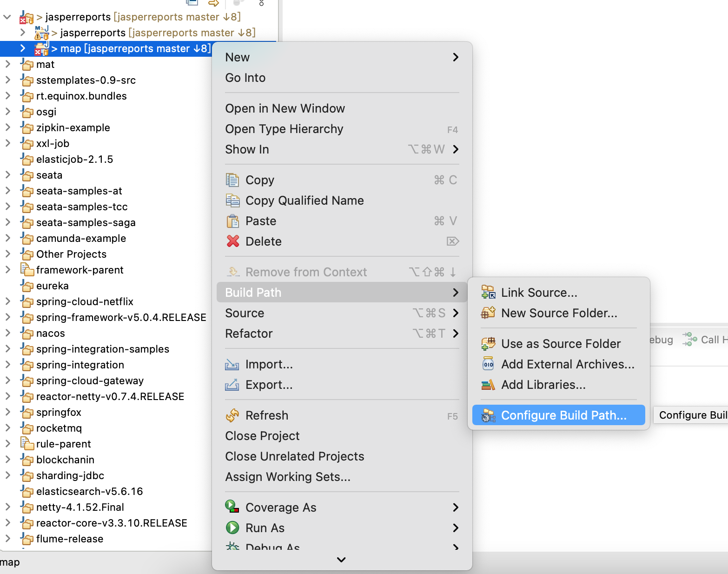Click the Copy icon in context menu

(x=232, y=180)
